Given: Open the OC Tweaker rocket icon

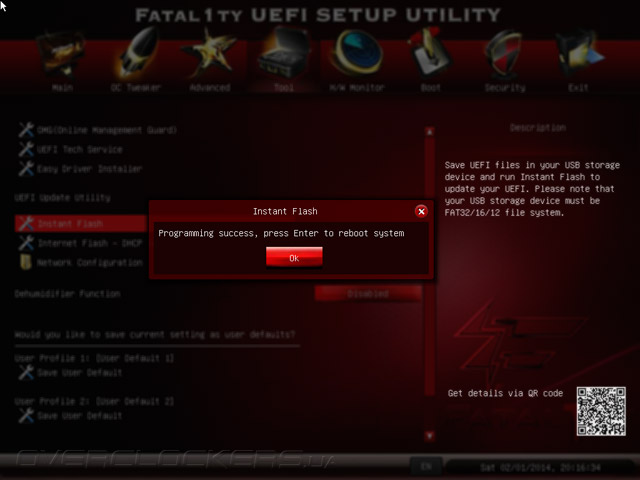Looking at the screenshot, I should point(138,53).
